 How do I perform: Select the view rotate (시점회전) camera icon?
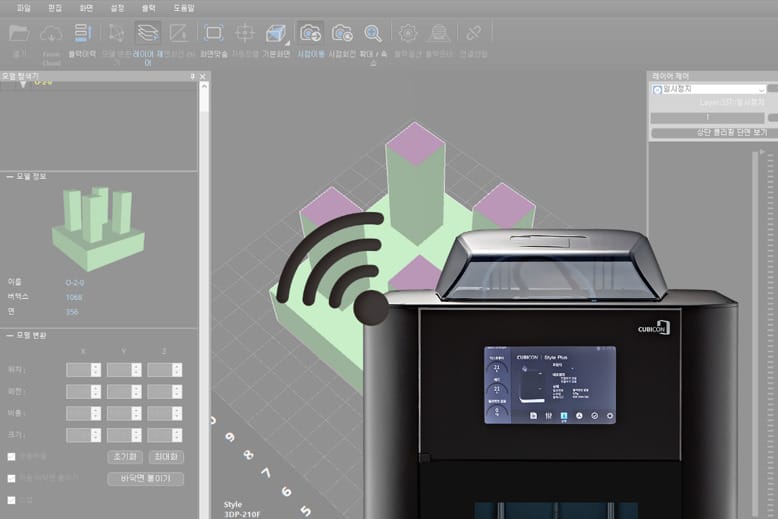[x=342, y=33]
